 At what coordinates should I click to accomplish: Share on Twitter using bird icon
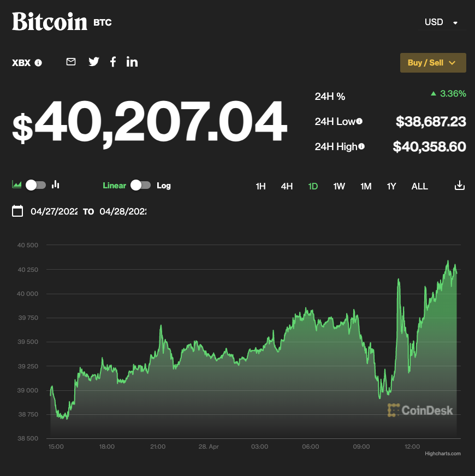(94, 62)
